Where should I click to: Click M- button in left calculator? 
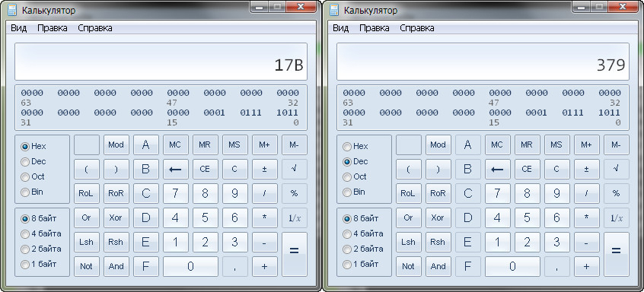294,144
